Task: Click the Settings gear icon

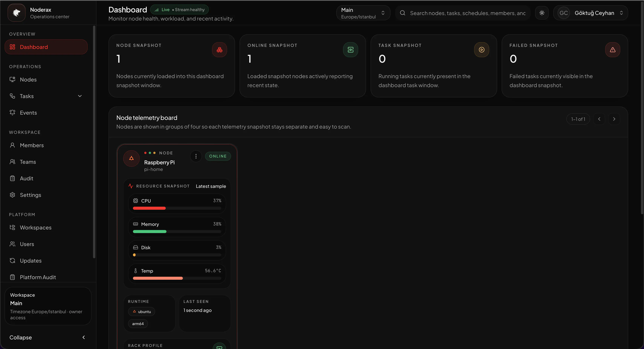Action: coord(12,195)
